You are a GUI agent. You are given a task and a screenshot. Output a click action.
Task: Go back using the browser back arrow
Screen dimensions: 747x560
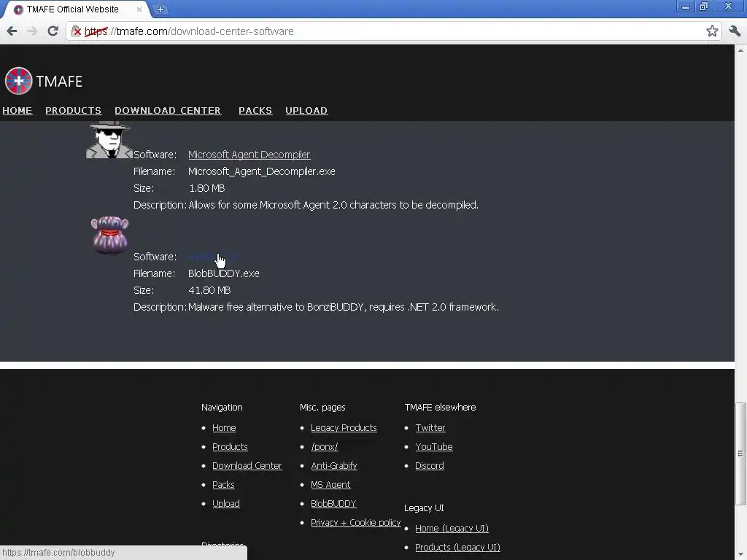pos(12,31)
